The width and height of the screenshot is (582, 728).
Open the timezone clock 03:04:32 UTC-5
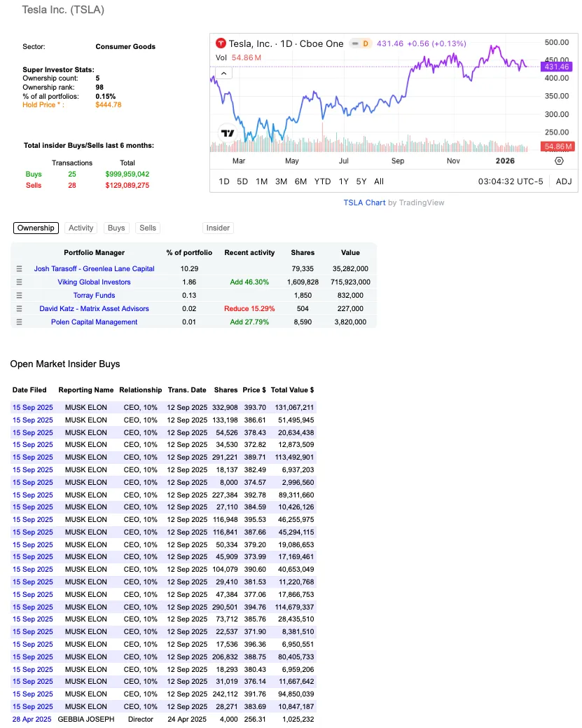pos(511,181)
